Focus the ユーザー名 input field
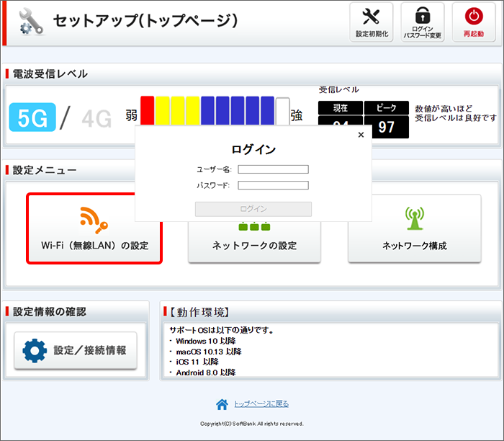Image resolution: width=504 pixels, height=441 pixels. click(273, 169)
